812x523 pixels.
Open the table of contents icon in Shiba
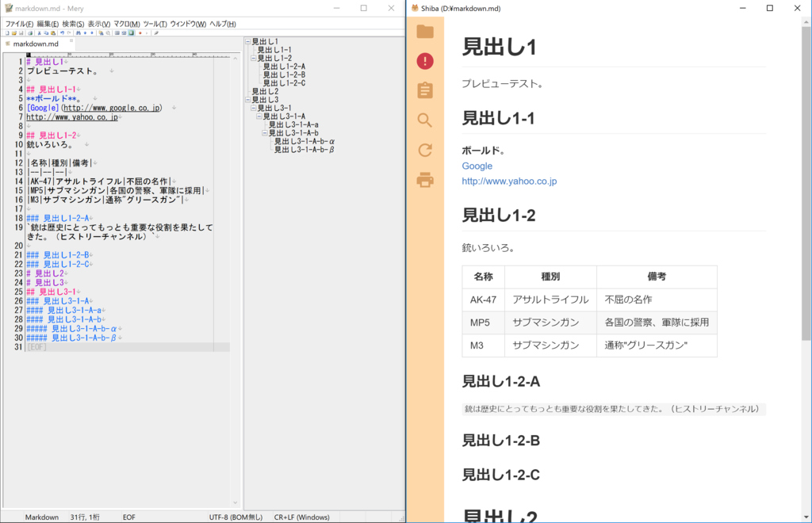click(x=425, y=90)
